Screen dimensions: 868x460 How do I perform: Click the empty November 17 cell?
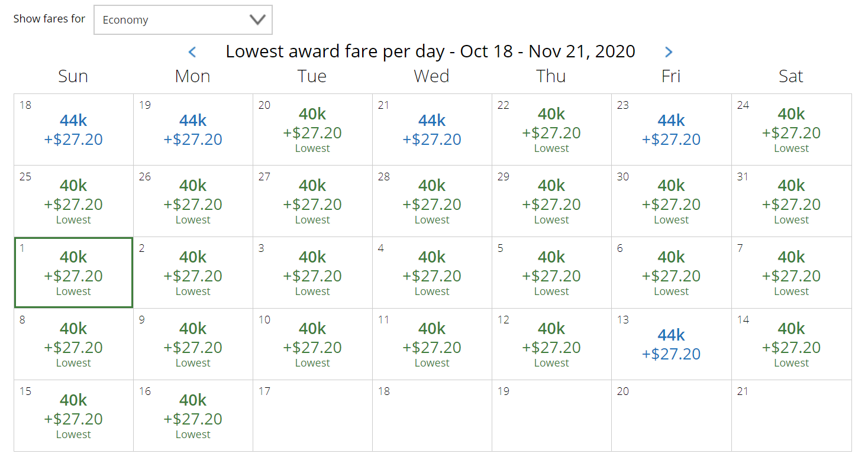coord(312,416)
